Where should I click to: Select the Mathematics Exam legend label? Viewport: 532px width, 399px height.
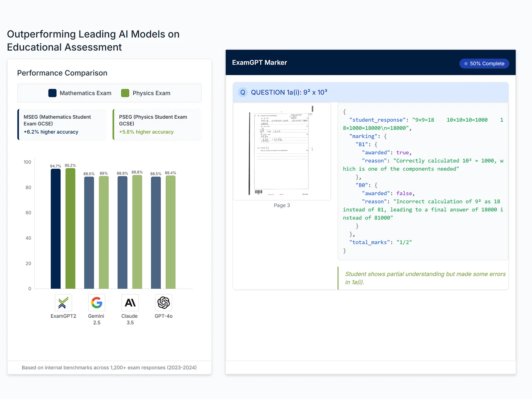pyautogui.click(x=85, y=93)
